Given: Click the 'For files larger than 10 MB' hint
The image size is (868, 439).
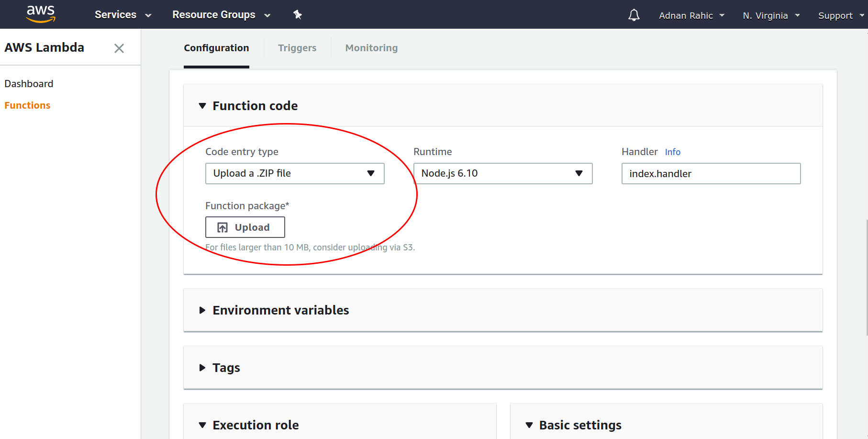Looking at the screenshot, I should (310, 248).
